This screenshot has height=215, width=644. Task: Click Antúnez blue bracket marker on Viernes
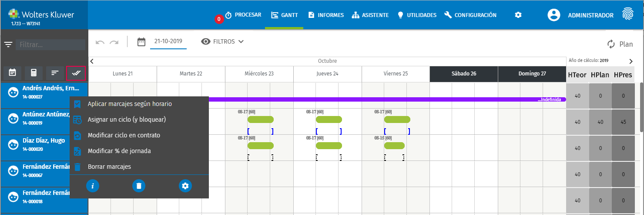(397, 131)
